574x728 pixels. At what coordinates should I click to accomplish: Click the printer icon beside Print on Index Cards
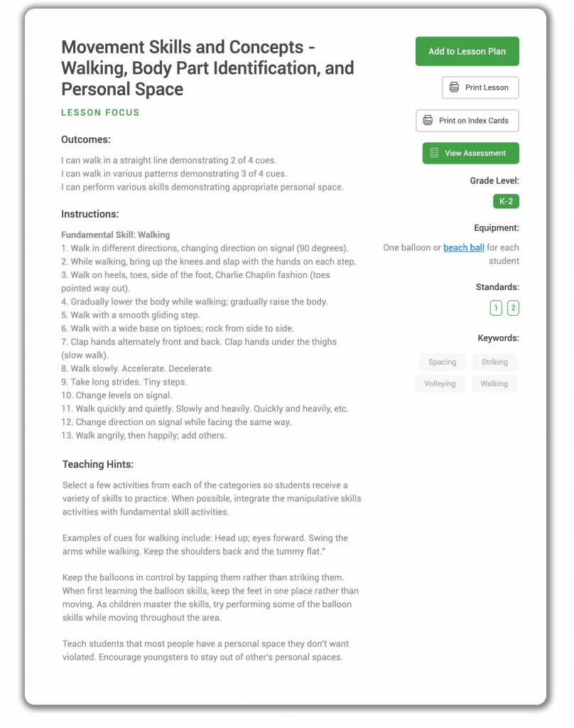click(x=428, y=120)
